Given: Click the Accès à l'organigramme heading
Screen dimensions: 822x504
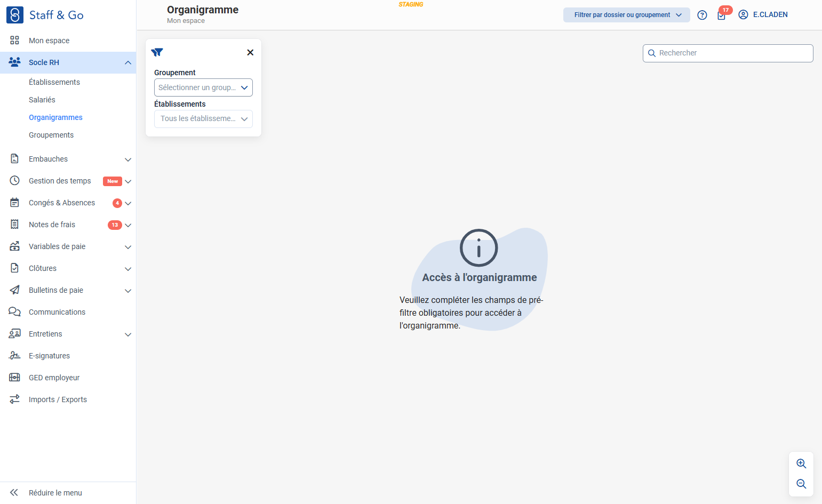Looking at the screenshot, I should coord(480,277).
